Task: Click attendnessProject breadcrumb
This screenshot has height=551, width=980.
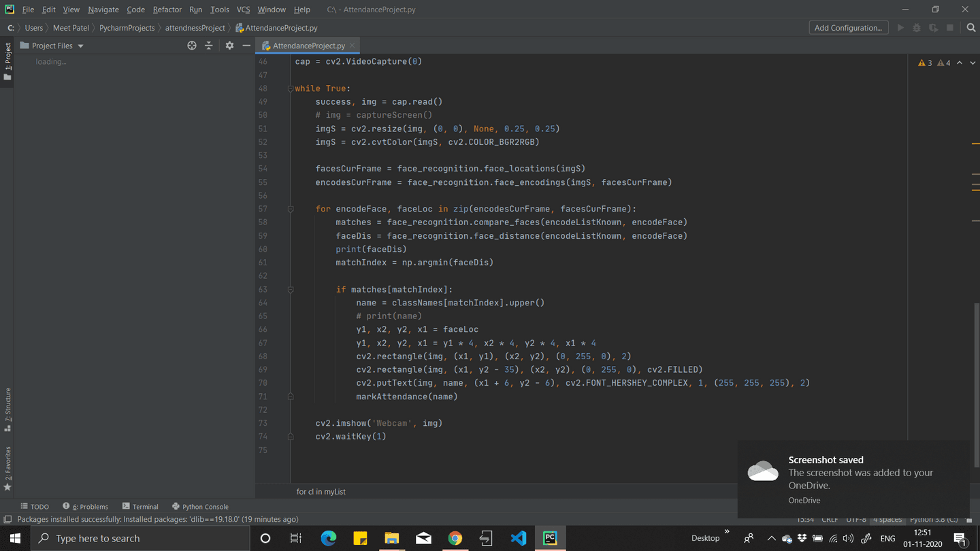Action: click(195, 28)
